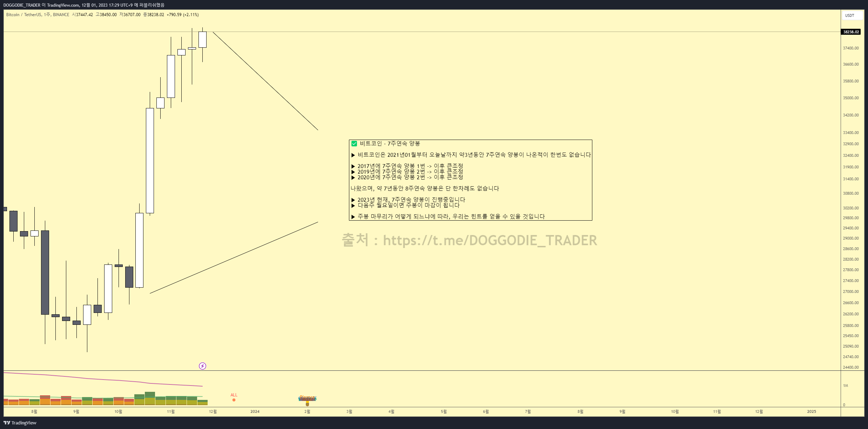868x429 pixels.
Task: Click the TradingView logo at bottom left
Action: [x=20, y=423]
